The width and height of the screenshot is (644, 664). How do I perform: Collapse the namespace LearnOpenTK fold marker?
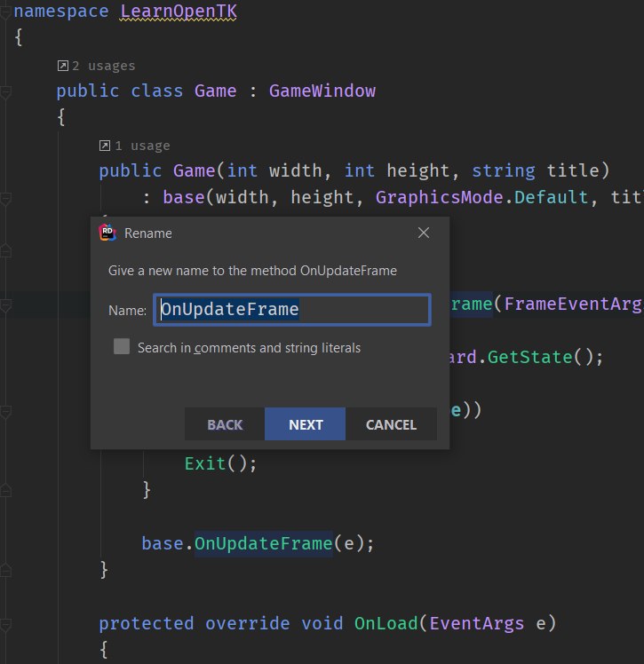[5, 12]
